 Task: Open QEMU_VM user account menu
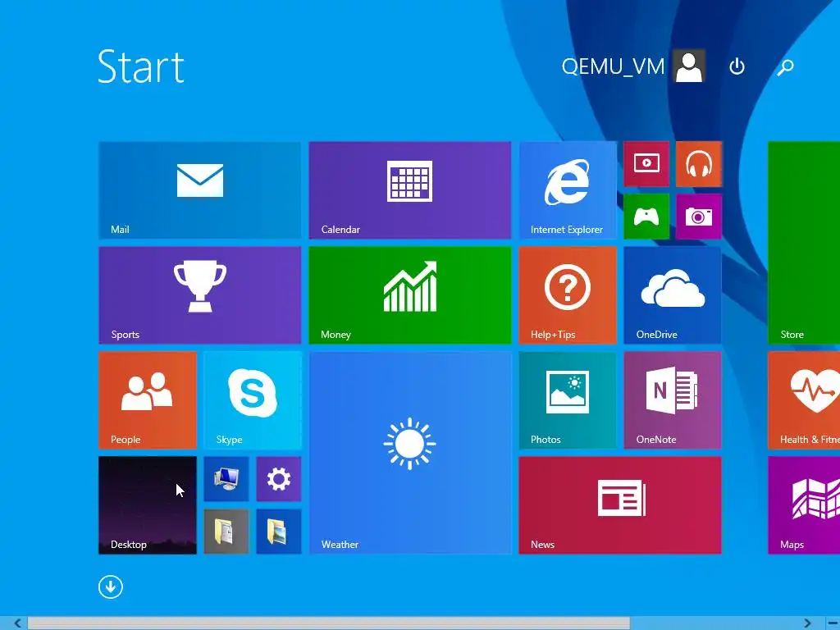[632, 66]
